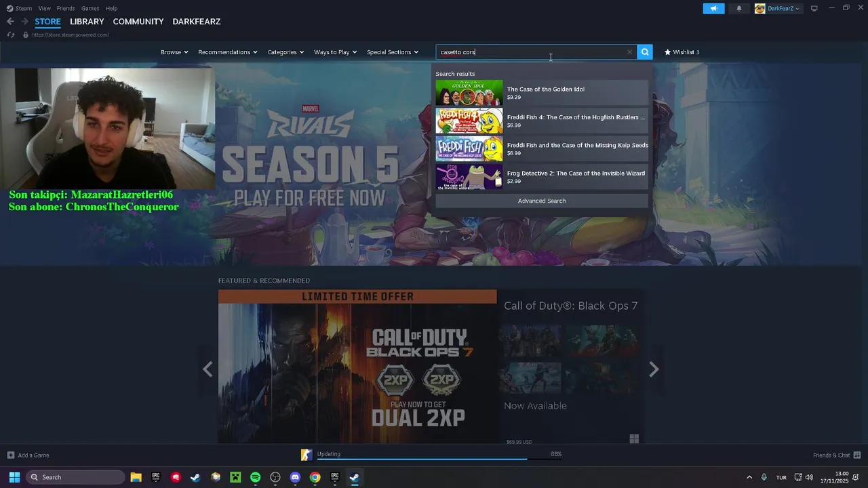This screenshot has height=488, width=868.
Task: Open File Explorer from the taskbar
Action: click(x=136, y=477)
